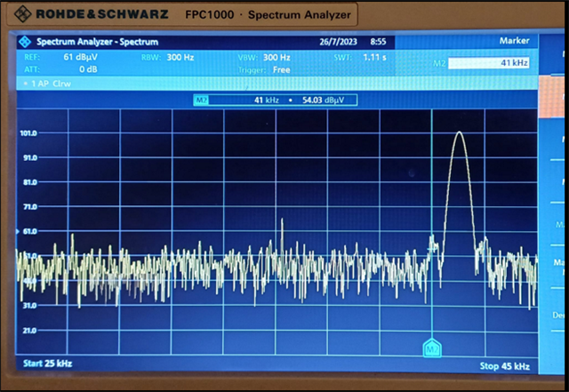Open the VBW 300 Hz setting
The height and width of the screenshot is (392, 569).
264,58
